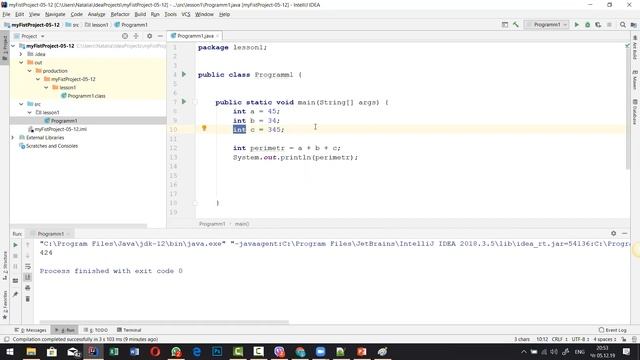The height and width of the screenshot is (360, 640).
Task: Open the Database side tool window
Action: coord(635,112)
